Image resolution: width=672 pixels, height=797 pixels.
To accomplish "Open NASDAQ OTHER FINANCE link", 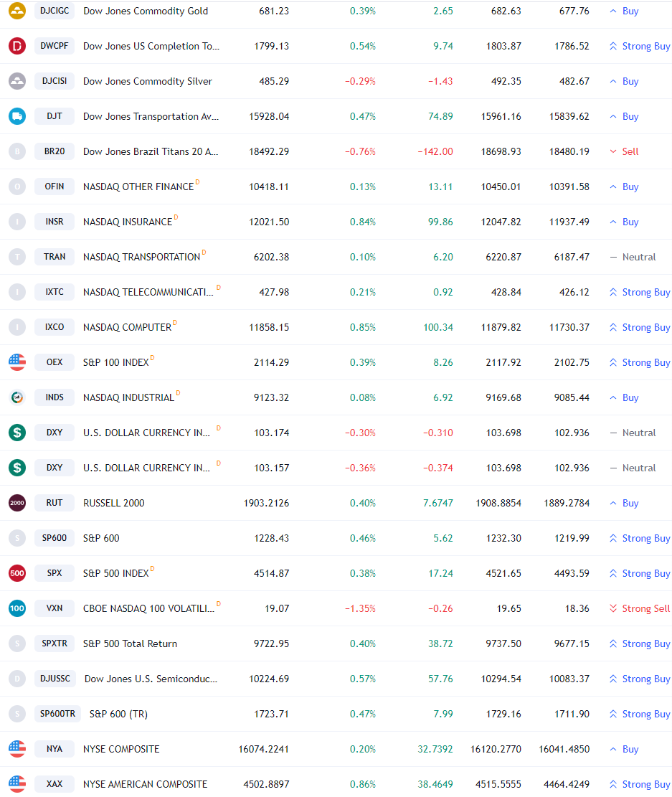I will click(x=138, y=187).
